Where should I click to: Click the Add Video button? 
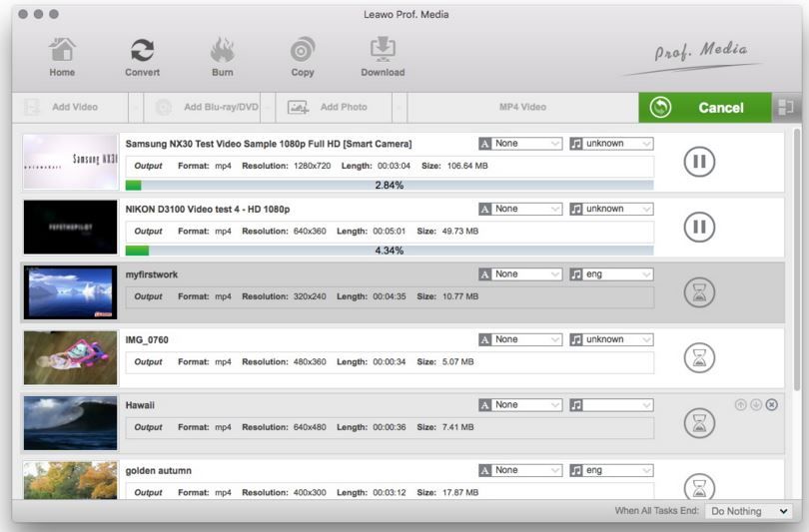(x=70, y=107)
